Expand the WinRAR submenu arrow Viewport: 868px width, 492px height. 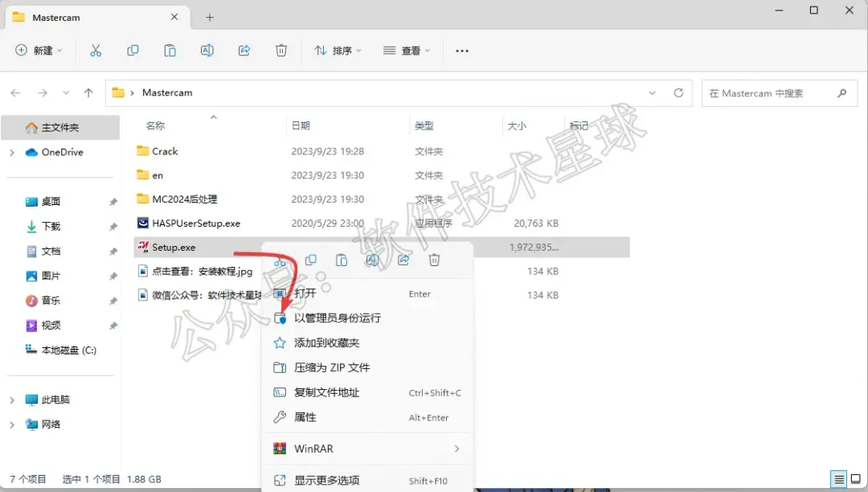coord(457,449)
